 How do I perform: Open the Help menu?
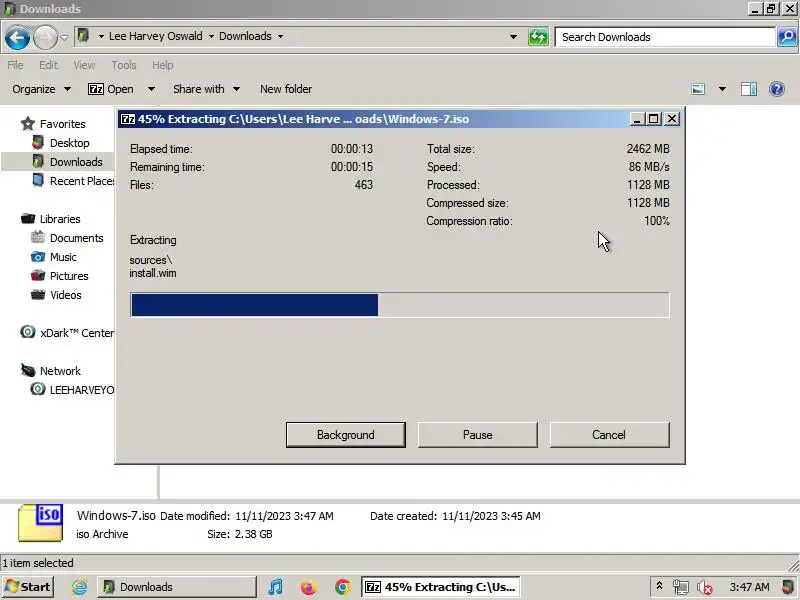163,65
